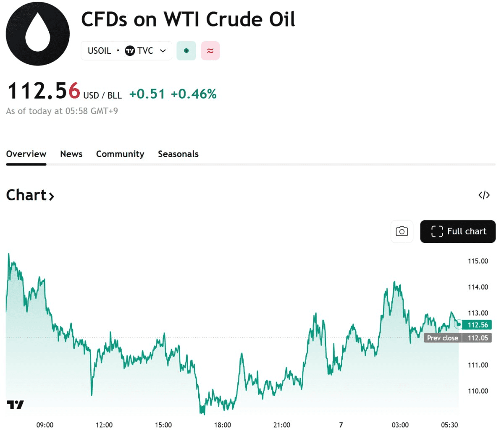Click the 18:00 time axis marker
The width and height of the screenshot is (504, 431).
click(x=223, y=425)
